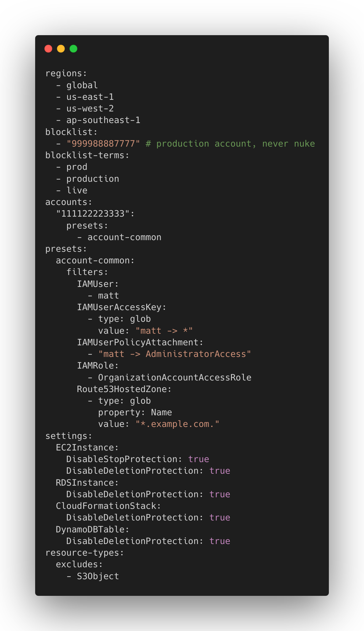Click the account-common preset list item
This screenshot has width=364, height=631.
(124, 237)
